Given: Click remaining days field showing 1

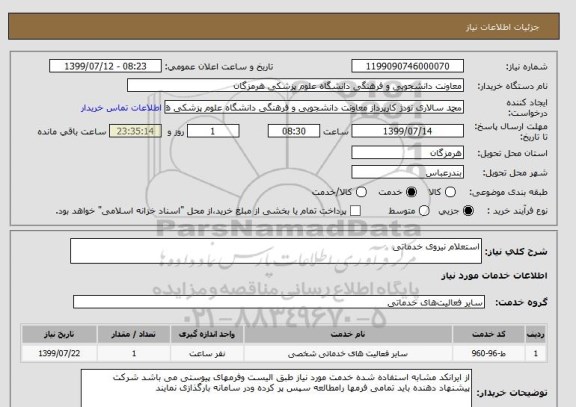Looking at the screenshot, I should (x=213, y=131).
